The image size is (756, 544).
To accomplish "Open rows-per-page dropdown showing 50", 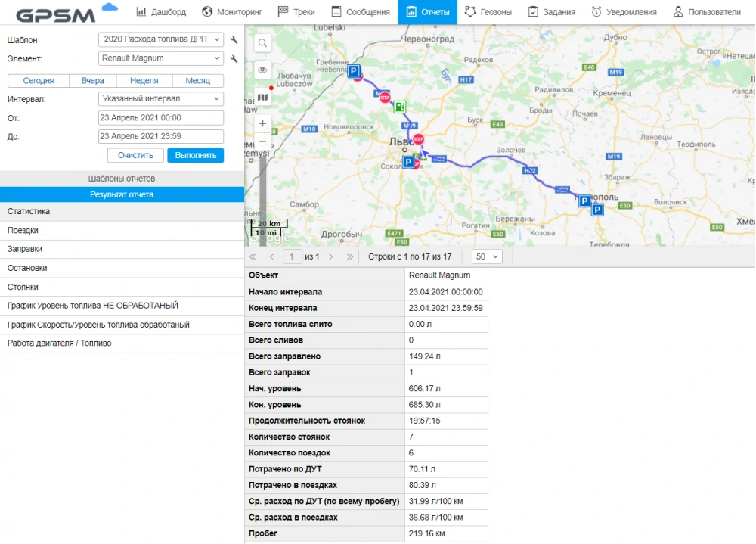I will coord(487,256).
